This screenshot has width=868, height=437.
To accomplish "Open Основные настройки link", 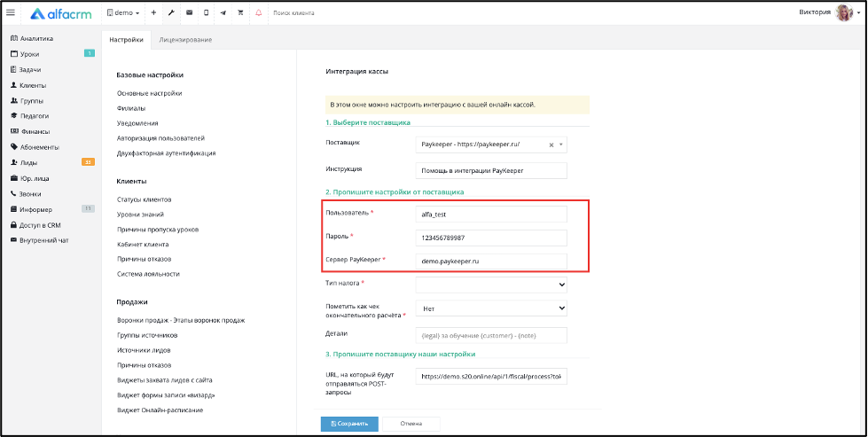I will 150,93.
